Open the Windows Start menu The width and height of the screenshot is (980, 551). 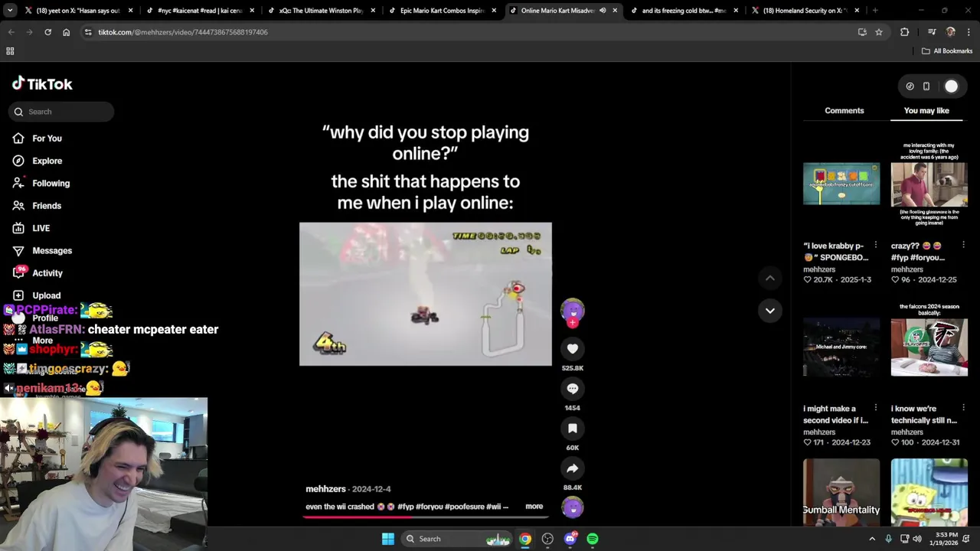(x=388, y=539)
